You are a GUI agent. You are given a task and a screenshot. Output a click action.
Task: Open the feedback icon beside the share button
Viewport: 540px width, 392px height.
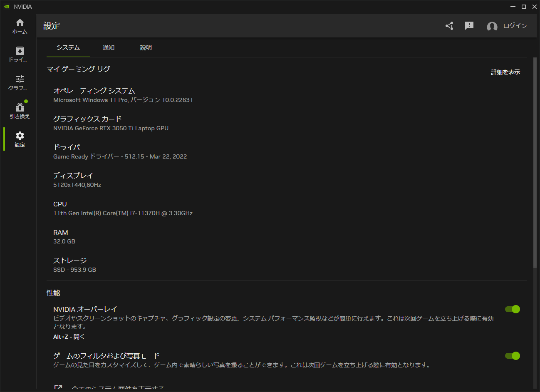point(469,25)
